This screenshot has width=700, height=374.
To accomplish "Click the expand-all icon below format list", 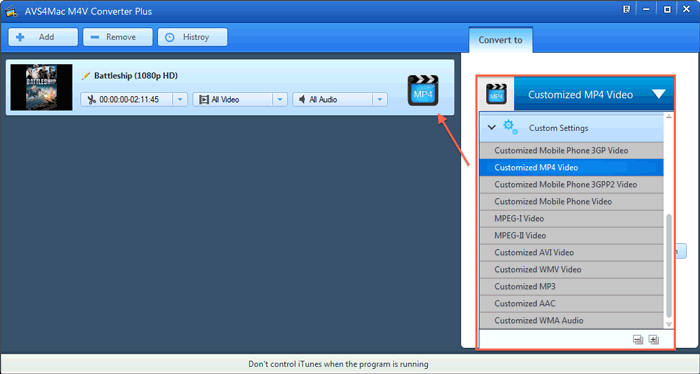I will click(x=654, y=340).
